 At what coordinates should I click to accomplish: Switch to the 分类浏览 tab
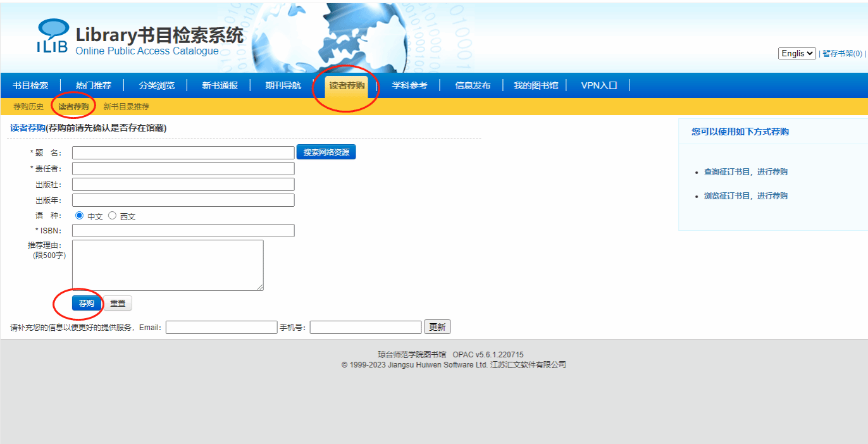click(x=156, y=86)
